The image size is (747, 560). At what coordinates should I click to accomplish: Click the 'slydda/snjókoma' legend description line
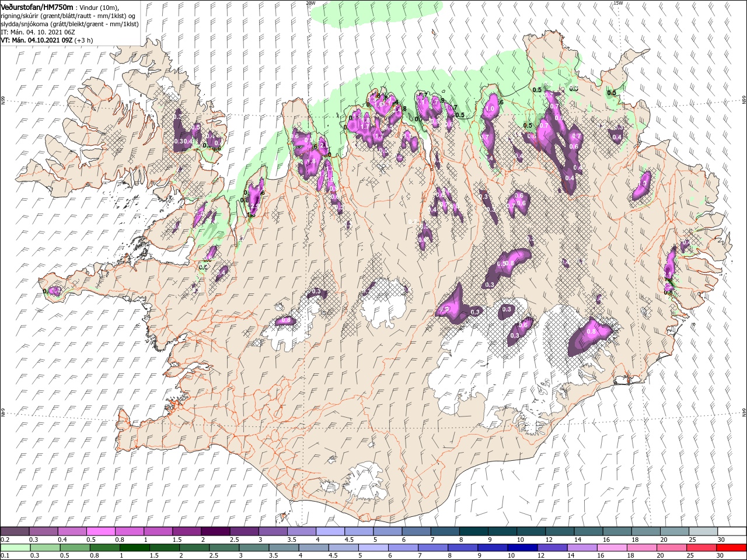point(69,24)
